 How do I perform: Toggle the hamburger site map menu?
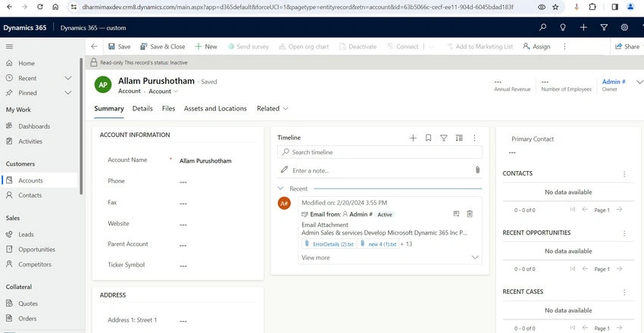(x=9, y=47)
